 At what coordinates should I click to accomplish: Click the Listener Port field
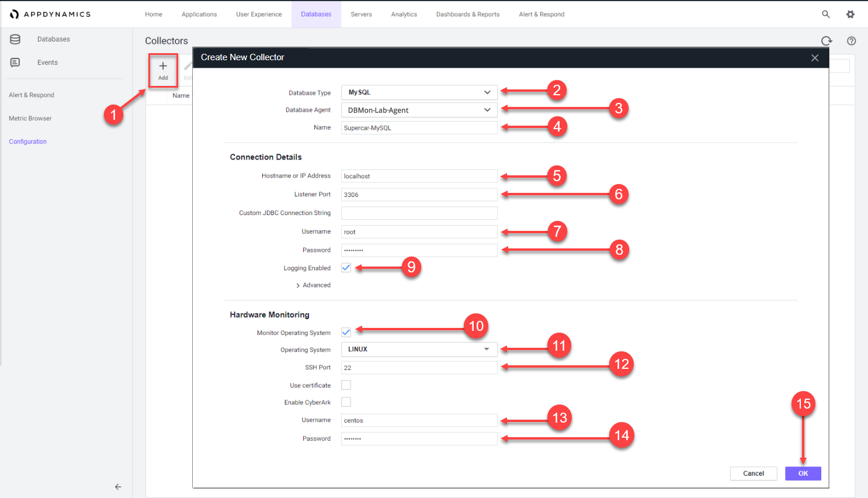tap(419, 195)
